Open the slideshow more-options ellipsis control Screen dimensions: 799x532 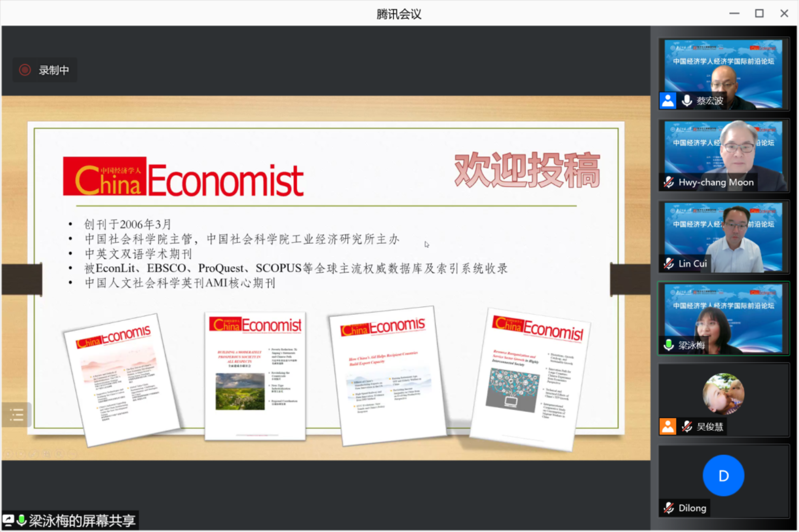72,454
